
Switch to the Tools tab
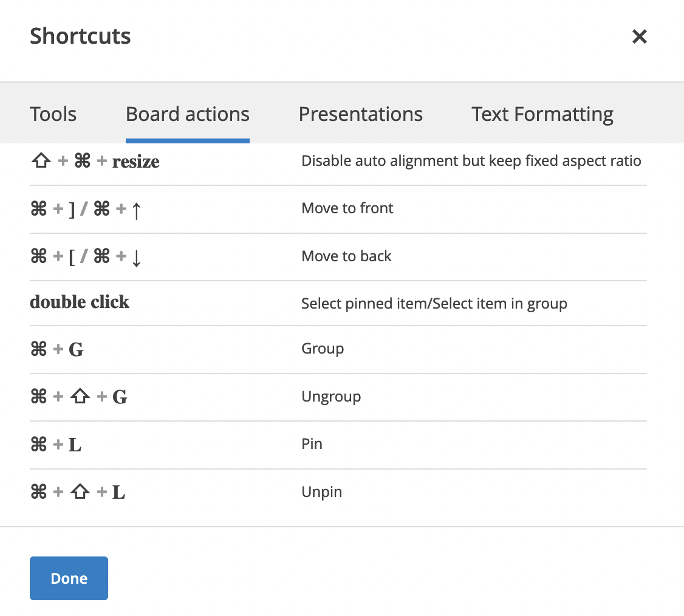pos(53,114)
